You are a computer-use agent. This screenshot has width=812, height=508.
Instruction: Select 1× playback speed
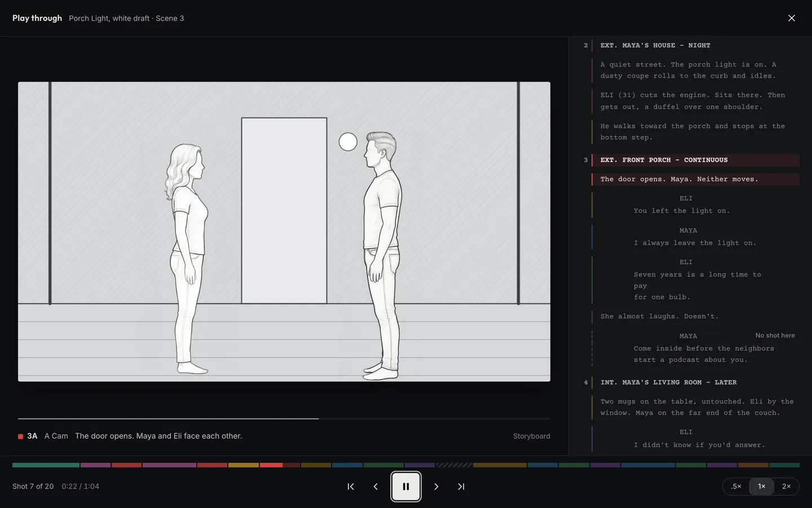762,487
